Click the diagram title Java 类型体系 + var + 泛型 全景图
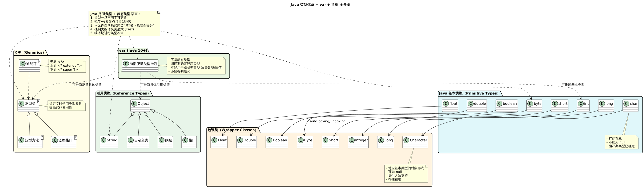 [320, 5]
